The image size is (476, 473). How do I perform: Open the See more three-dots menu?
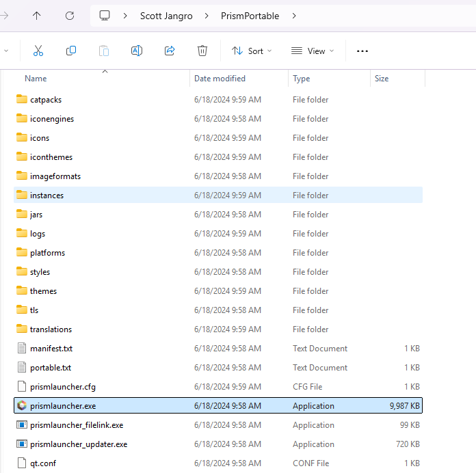click(362, 51)
